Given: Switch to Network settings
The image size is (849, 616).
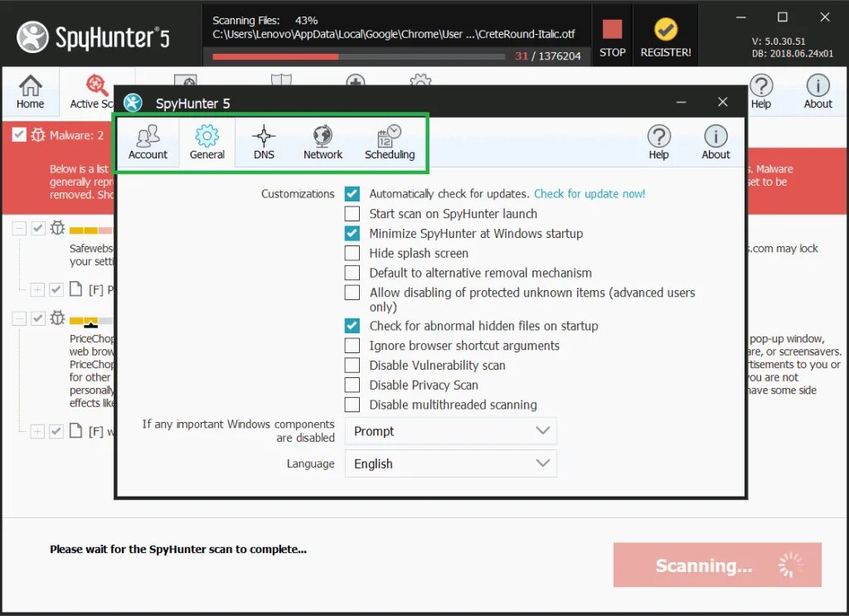Looking at the screenshot, I should [323, 142].
